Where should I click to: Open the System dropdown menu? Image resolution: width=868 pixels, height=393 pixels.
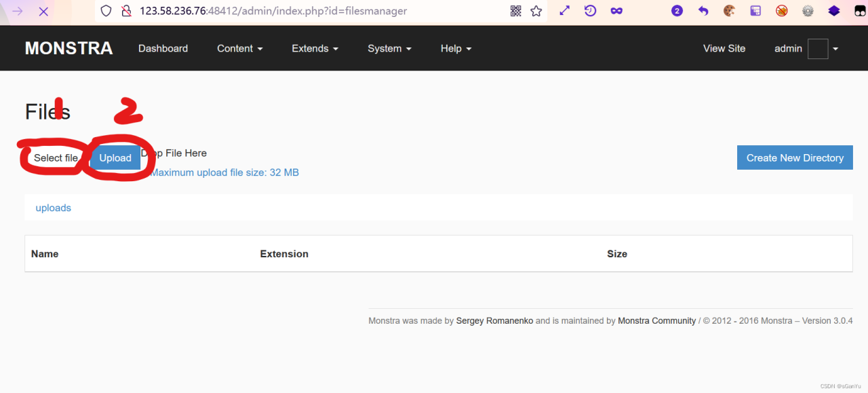tap(389, 48)
